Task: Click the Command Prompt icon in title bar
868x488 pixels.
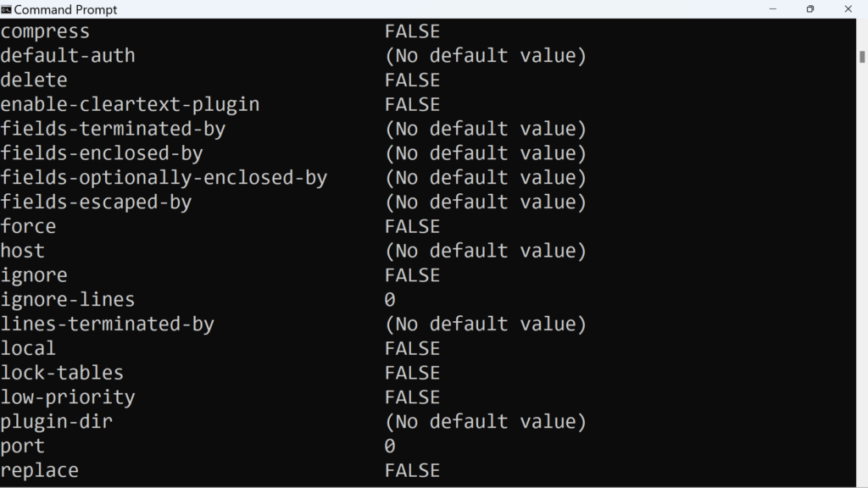Action: [8, 9]
